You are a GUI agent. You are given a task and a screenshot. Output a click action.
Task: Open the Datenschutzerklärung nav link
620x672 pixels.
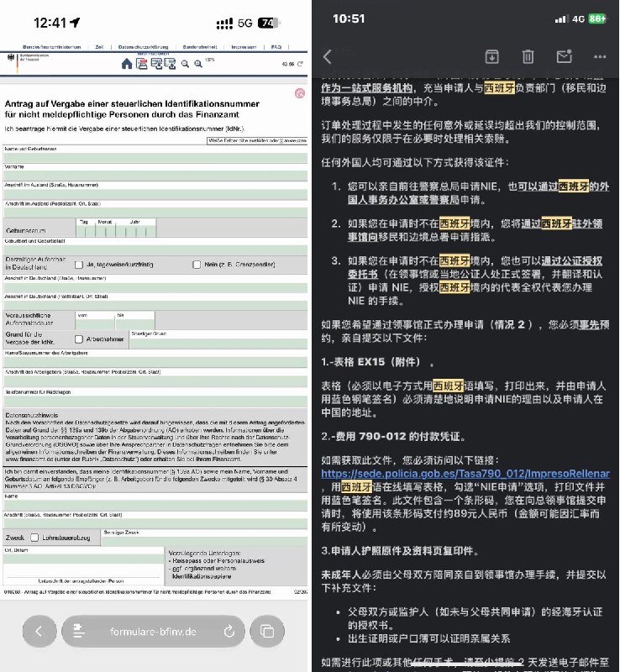(x=143, y=47)
